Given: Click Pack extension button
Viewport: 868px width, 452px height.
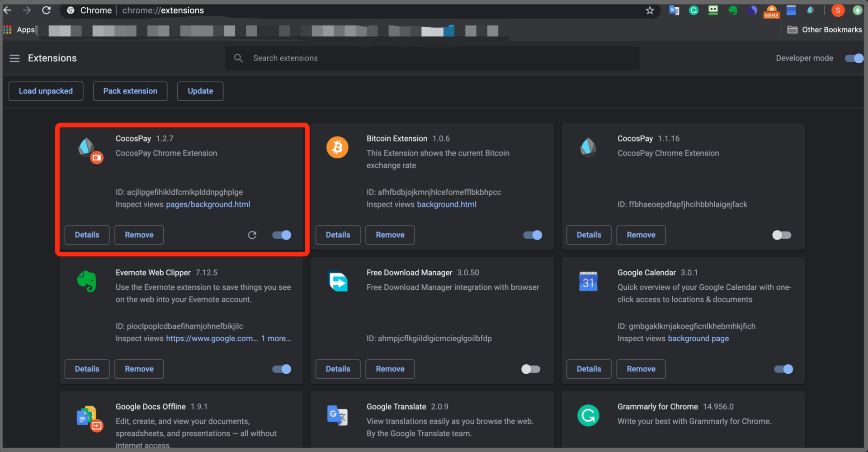Looking at the screenshot, I should (130, 91).
